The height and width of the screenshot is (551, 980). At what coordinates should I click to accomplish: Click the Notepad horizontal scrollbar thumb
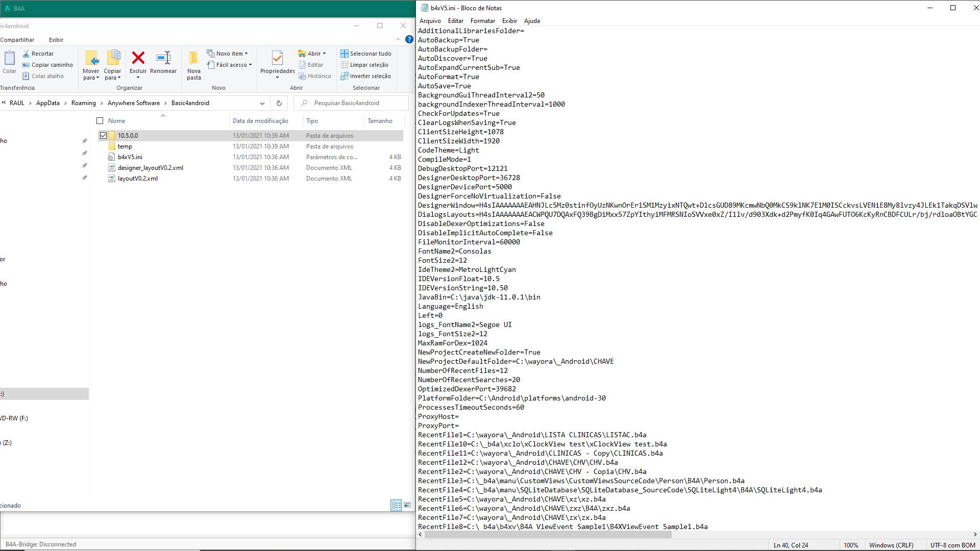point(548,535)
